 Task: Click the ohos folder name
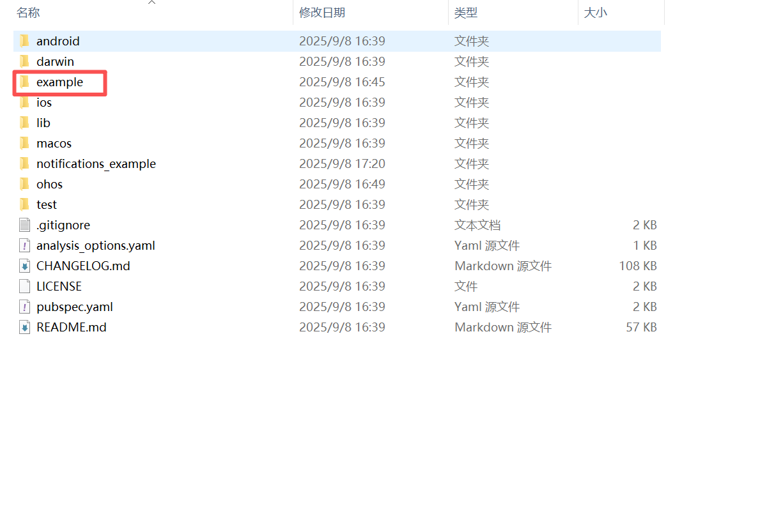point(49,184)
